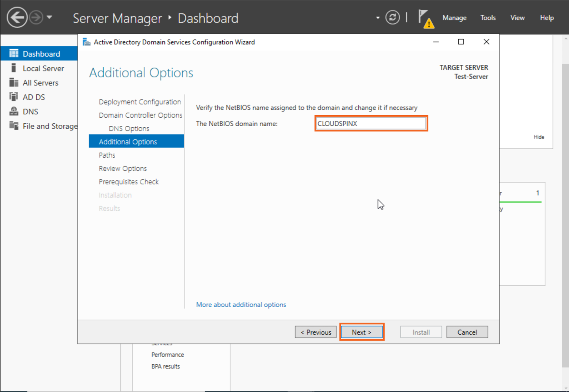Click the back navigation arrow

point(17,17)
